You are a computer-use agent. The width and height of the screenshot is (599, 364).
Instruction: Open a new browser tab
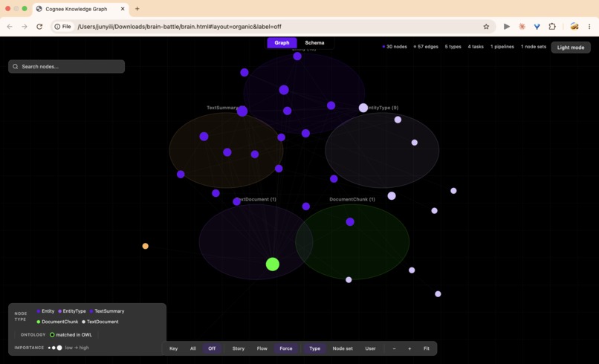(137, 8)
